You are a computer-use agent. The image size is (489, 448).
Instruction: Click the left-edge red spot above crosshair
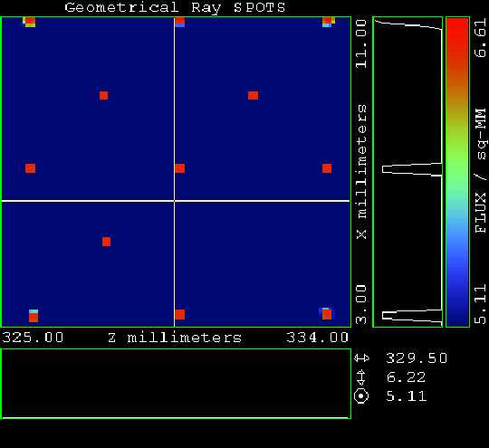click(x=30, y=168)
